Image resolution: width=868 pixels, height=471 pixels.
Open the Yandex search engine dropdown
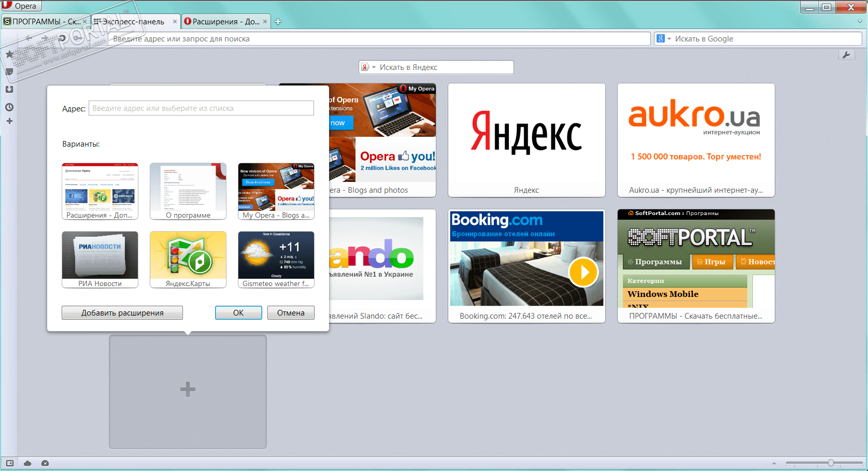coord(368,67)
